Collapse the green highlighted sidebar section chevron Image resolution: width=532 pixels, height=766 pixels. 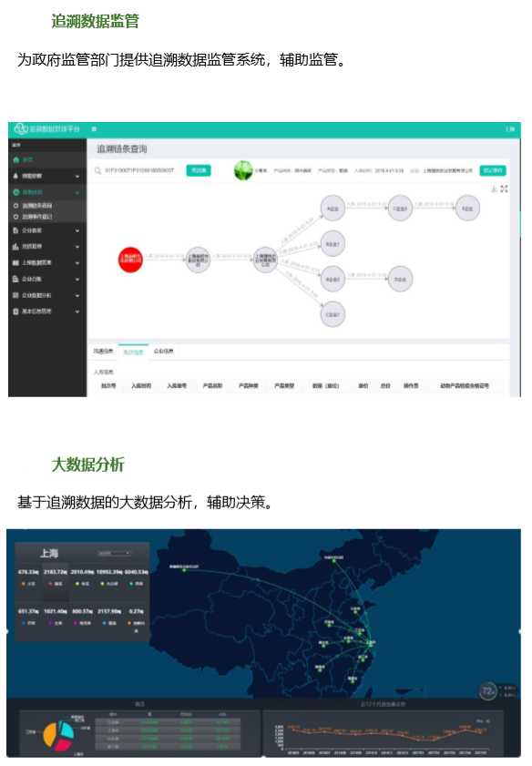(x=77, y=192)
